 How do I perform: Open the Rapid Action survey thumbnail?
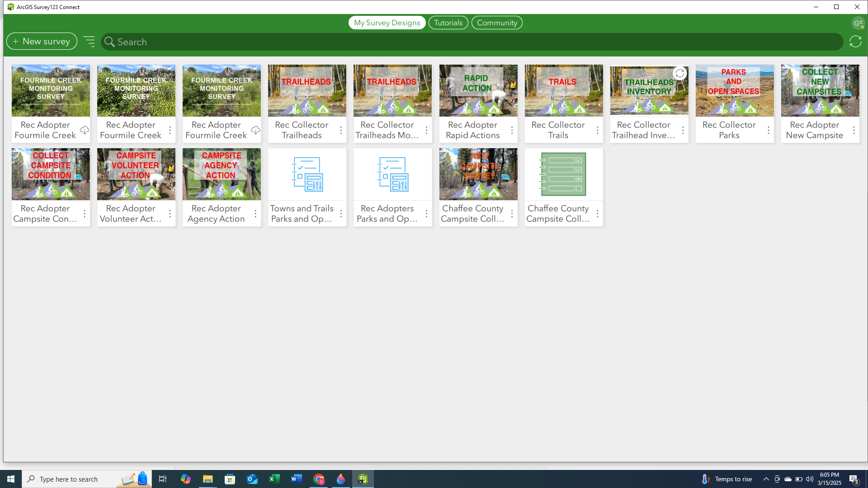click(x=478, y=90)
